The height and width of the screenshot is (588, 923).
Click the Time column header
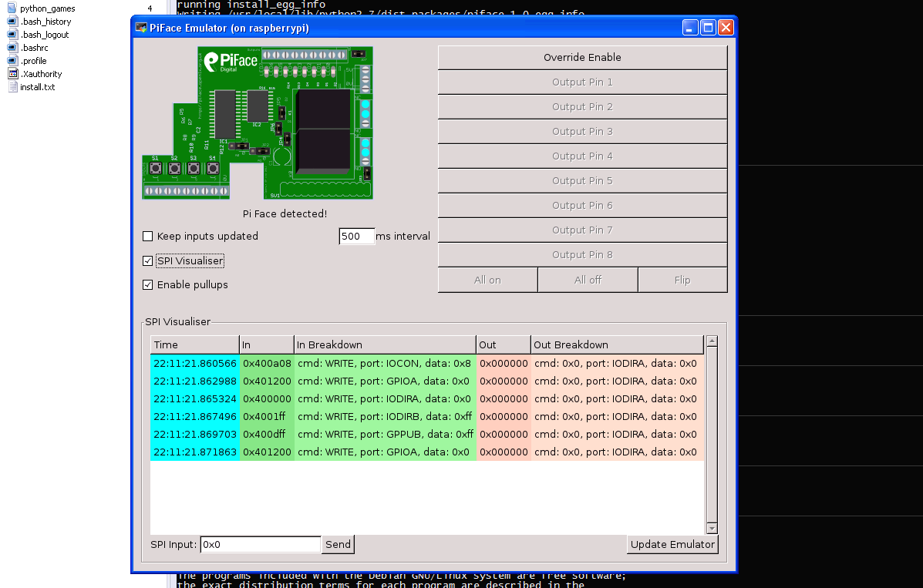[x=195, y=345]
